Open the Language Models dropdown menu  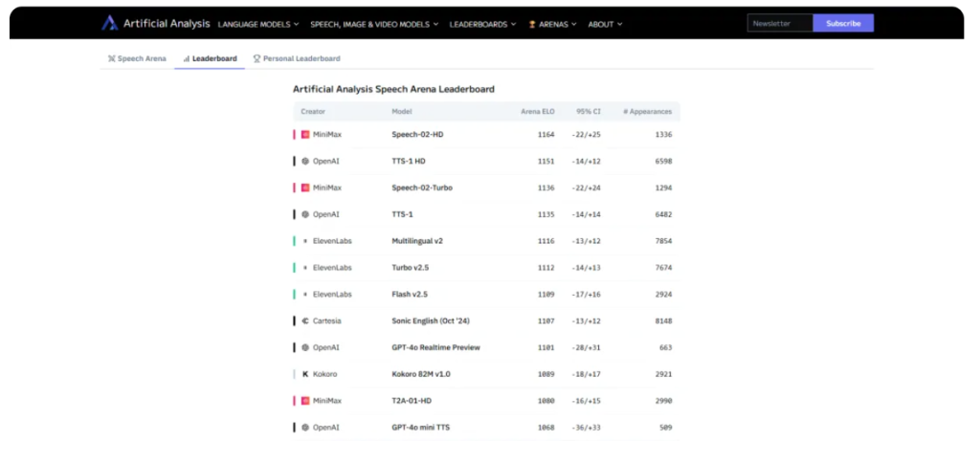click(x=258, y=24)
